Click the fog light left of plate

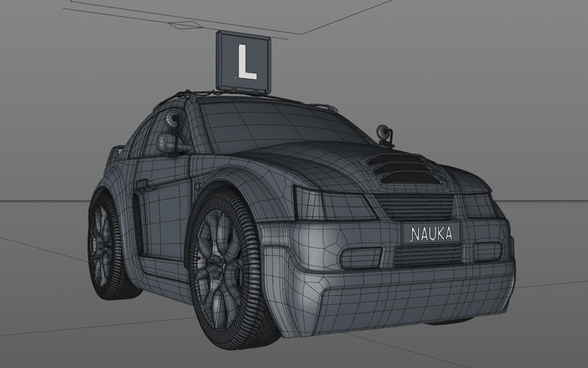(x=361, y=257)
